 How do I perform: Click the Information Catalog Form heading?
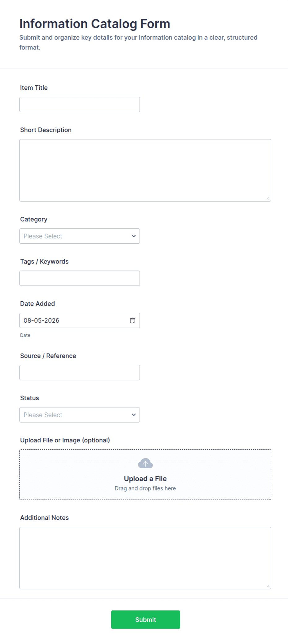click(95, 24)
